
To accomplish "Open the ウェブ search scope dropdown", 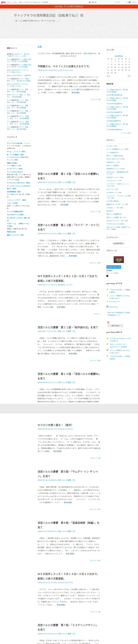I will [121, 2].
